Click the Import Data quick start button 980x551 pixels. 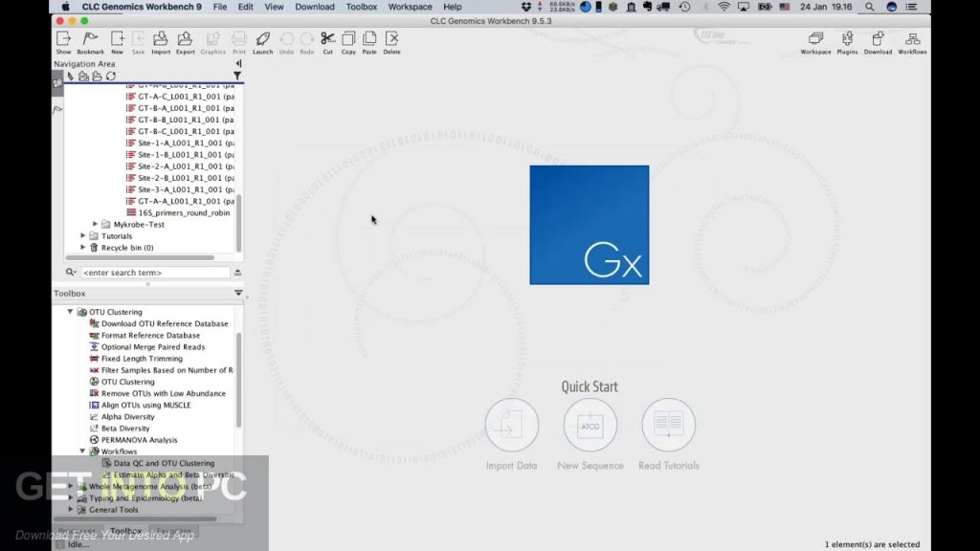pos(512,425)
